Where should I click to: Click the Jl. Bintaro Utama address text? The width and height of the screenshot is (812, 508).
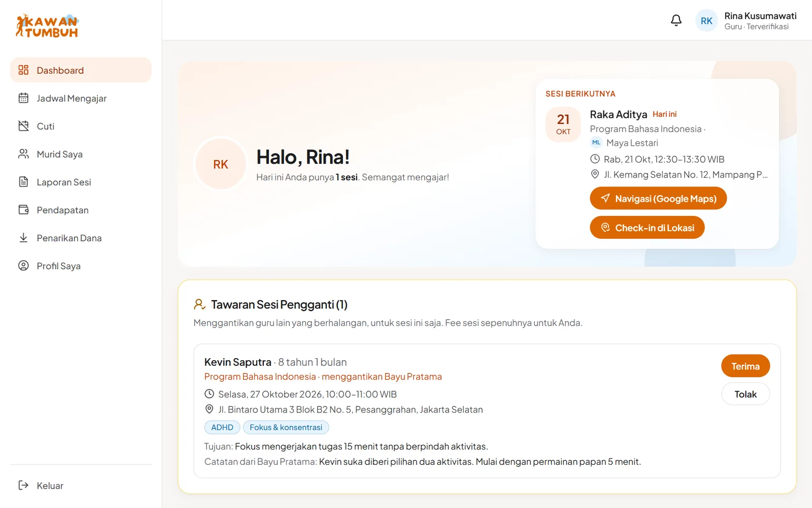350,409
